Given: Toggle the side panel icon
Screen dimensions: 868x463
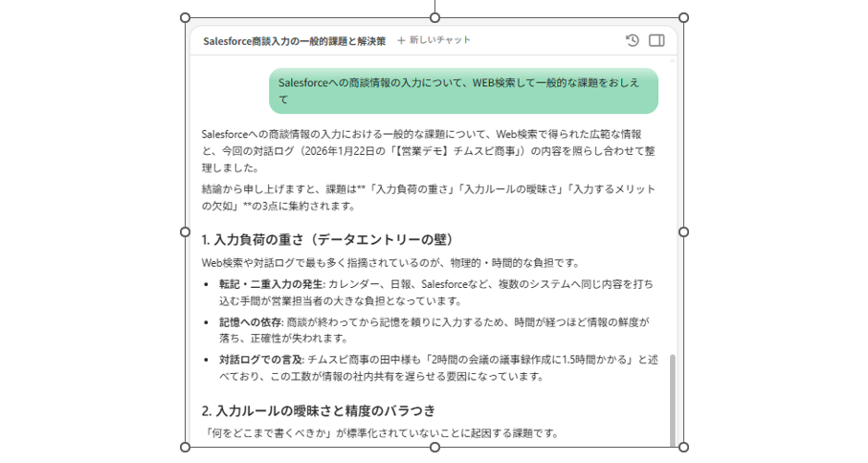Looking at the screenshot, I should coord(657,40).
